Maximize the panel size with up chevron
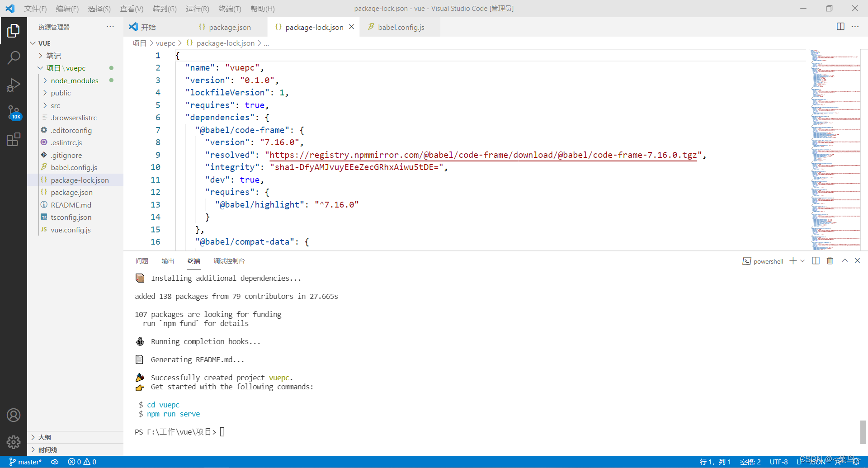The height and width of the screenshot is (468, 868). point(844,261)
